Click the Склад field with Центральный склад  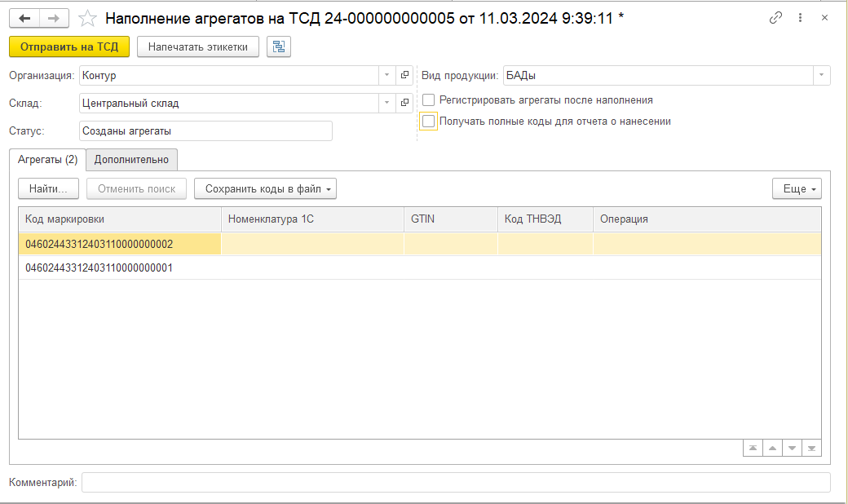229,103
